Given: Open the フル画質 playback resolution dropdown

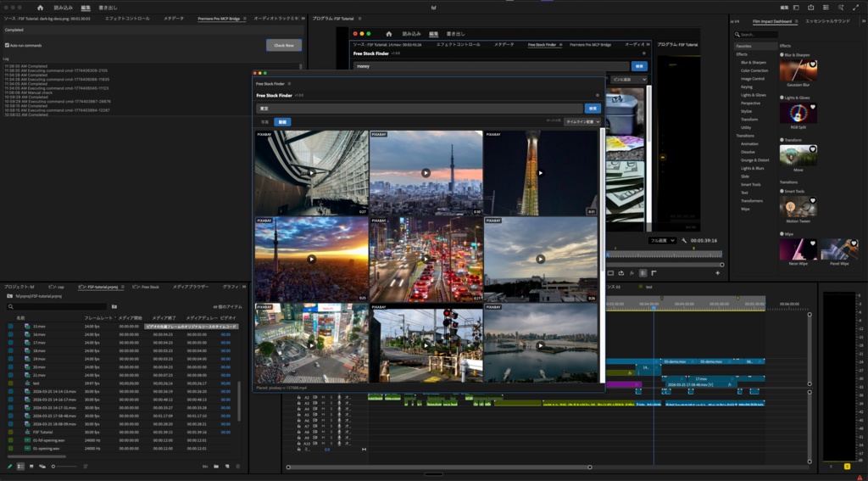Looking at the screenshot, I should click(662, 241).
